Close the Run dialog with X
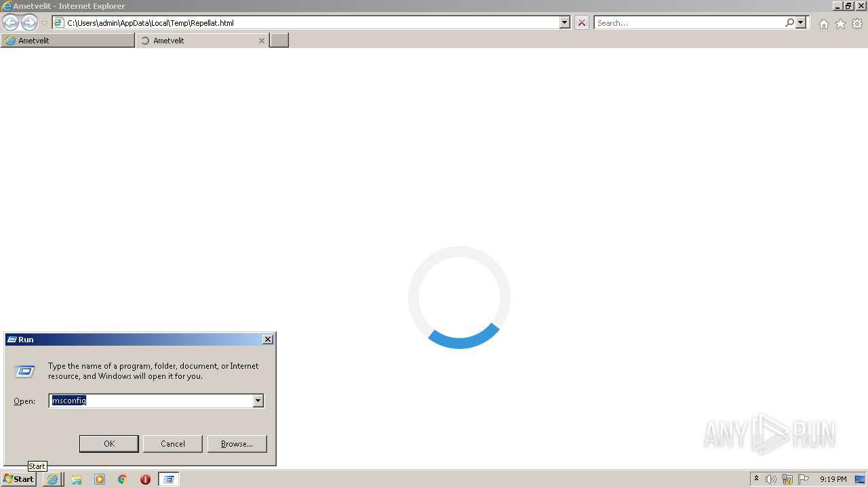 pyautogui.click(x=268, y=340)
